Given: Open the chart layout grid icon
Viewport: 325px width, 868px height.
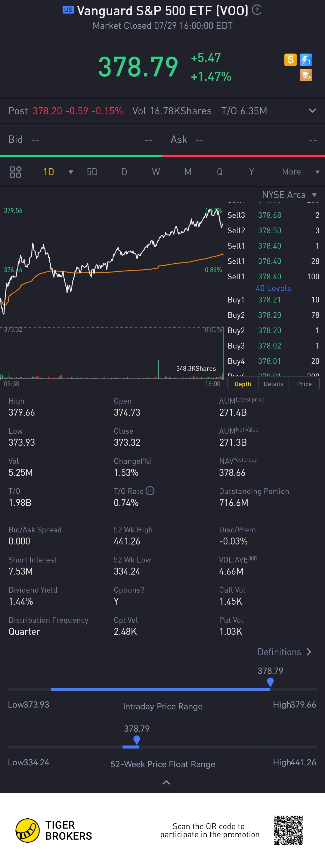Looking at the screenshot, I should [15, 172].
